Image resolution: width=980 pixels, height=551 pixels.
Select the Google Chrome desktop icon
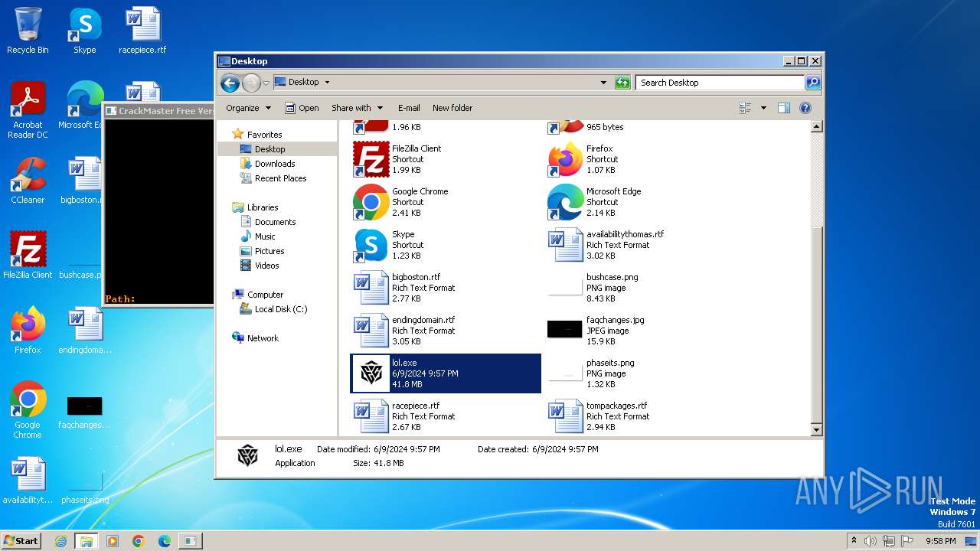[28, 410]
